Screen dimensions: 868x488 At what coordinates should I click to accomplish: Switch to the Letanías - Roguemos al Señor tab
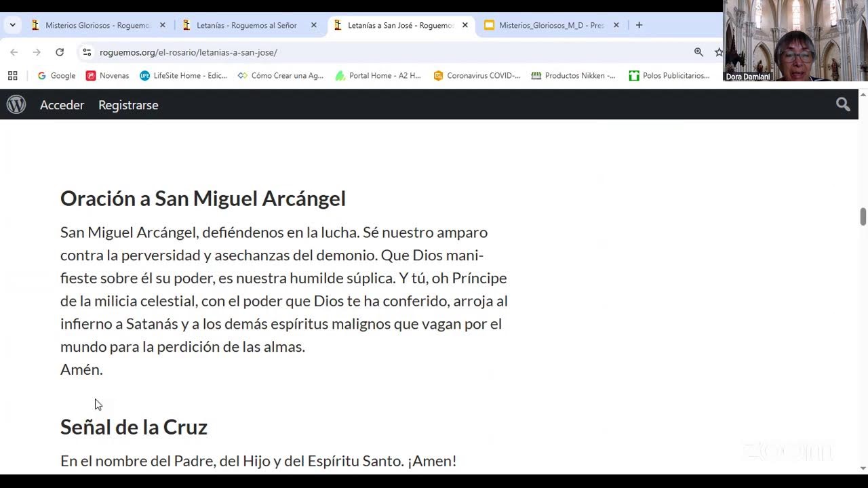point(249,25)
